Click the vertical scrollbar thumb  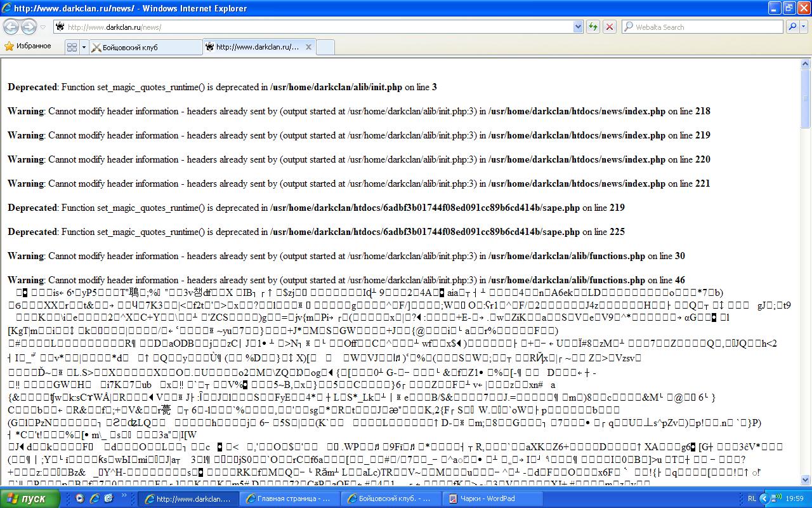click(x=806, y=98)
